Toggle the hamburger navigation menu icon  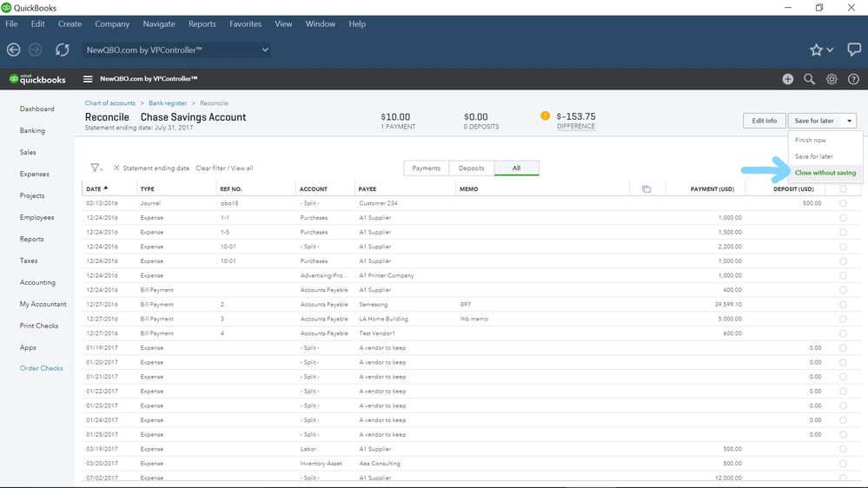(x=88, y=79)
